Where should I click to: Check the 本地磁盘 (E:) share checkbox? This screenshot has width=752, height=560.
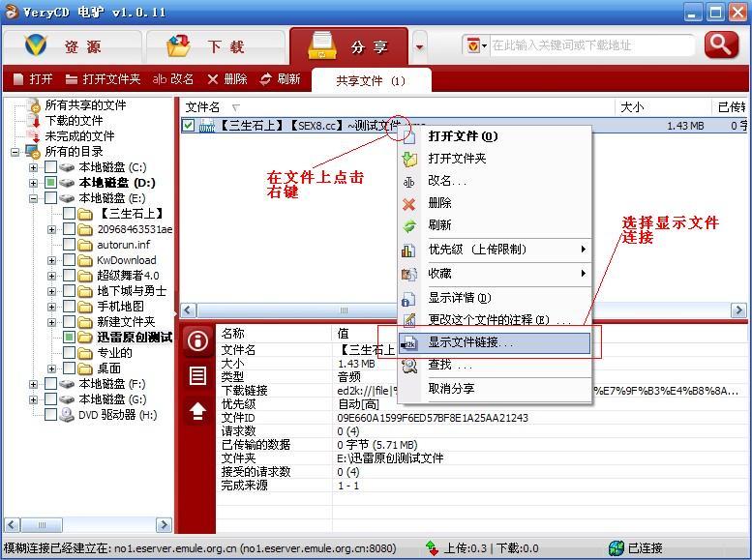coord(51,198)
